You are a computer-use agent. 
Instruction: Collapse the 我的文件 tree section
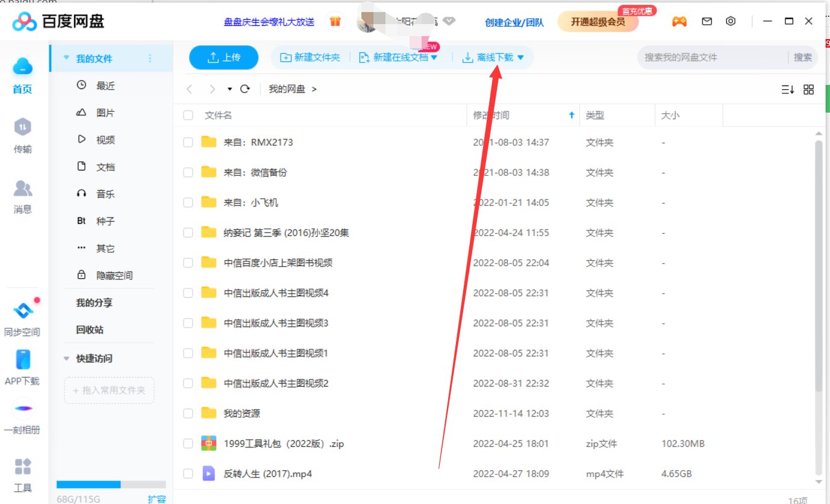coord(65,58)
